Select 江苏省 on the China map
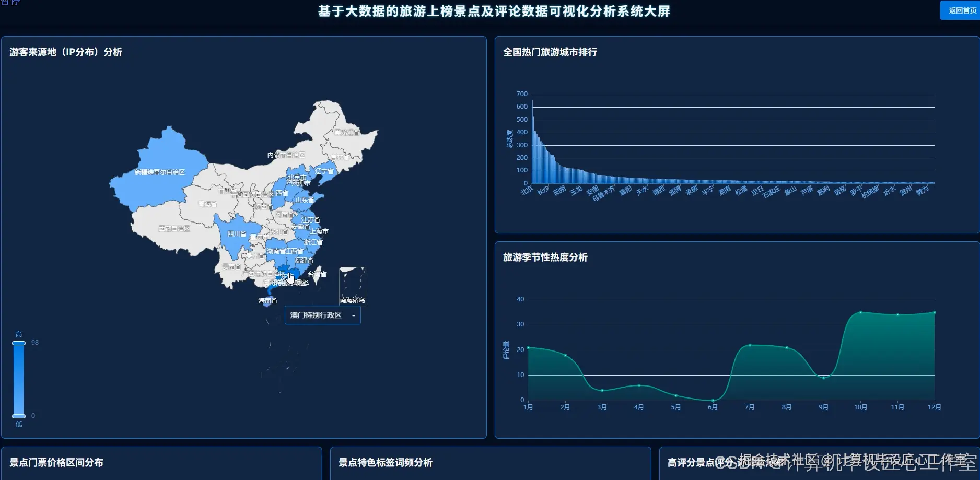980x480 pixels. click(311, 220)
